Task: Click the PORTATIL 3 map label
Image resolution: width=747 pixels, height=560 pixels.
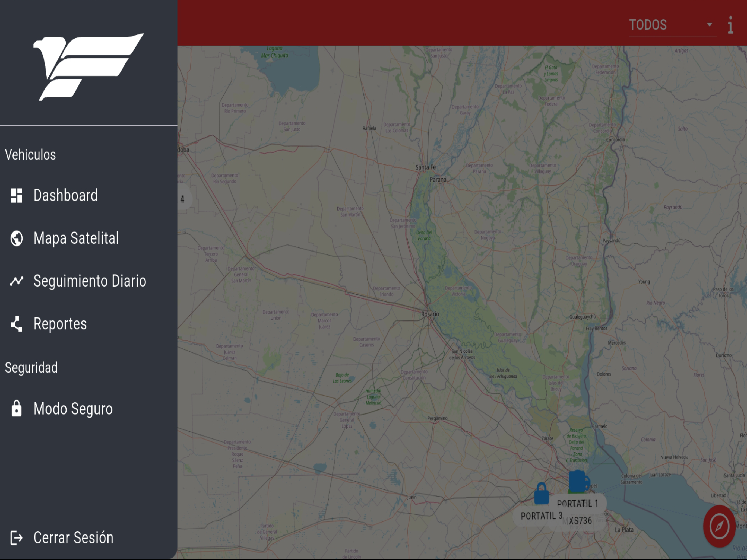Action: click(541, 516)
